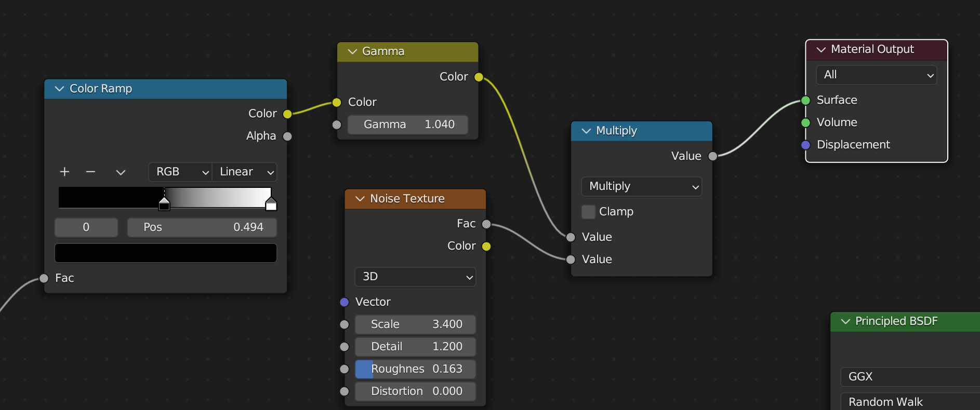
Task: Click the Roughness slider field
Action: click(415, 369)
